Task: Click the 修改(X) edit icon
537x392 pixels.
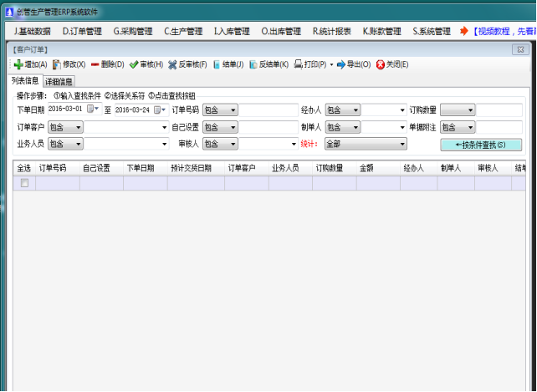Action: click(57, 64)
